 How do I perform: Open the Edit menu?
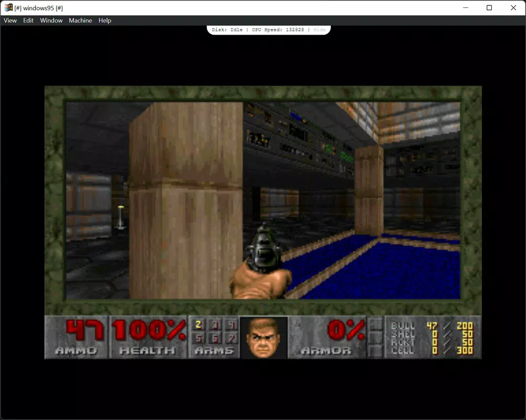point(28,20)
